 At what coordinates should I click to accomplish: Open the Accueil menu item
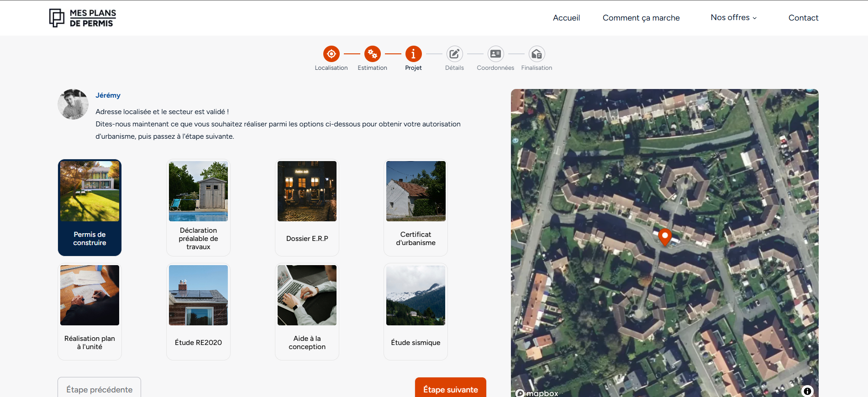566,18
